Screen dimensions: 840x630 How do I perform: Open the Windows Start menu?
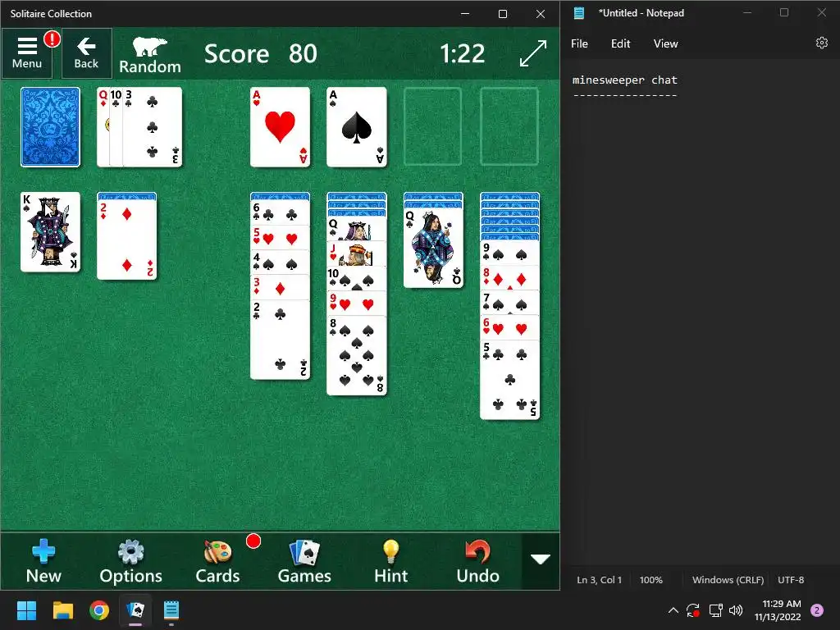point(26,610)
